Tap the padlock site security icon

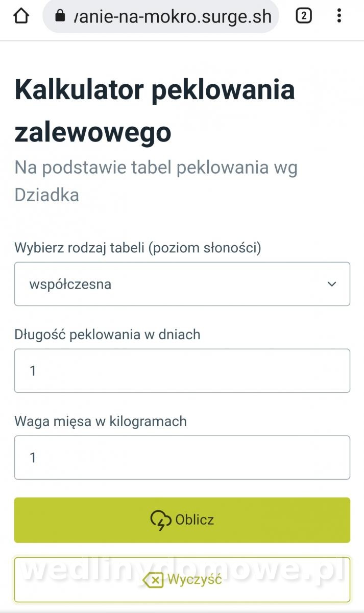tap(60, 16)
